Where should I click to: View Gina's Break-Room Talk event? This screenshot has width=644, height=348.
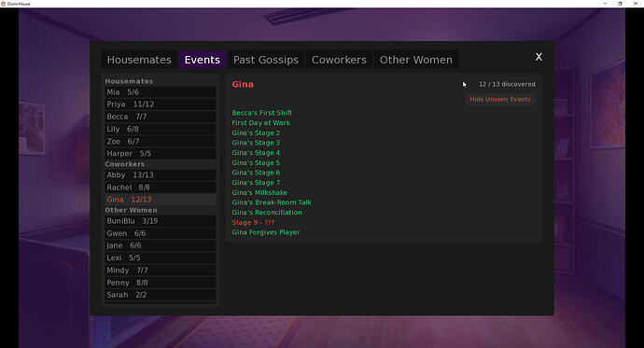272,202
